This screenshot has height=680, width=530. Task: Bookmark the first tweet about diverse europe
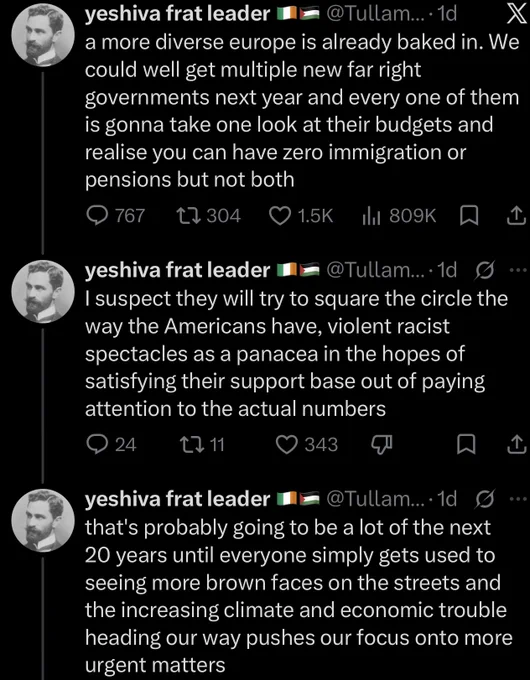(x=468, y=216)
